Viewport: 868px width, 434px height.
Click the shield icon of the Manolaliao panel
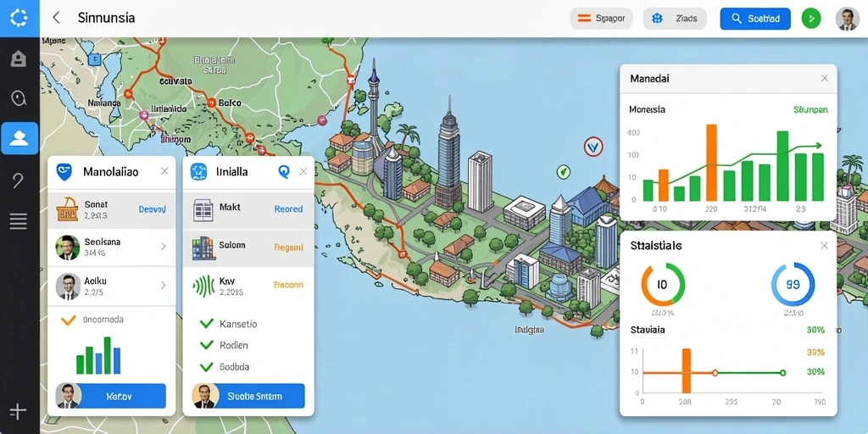64,171
